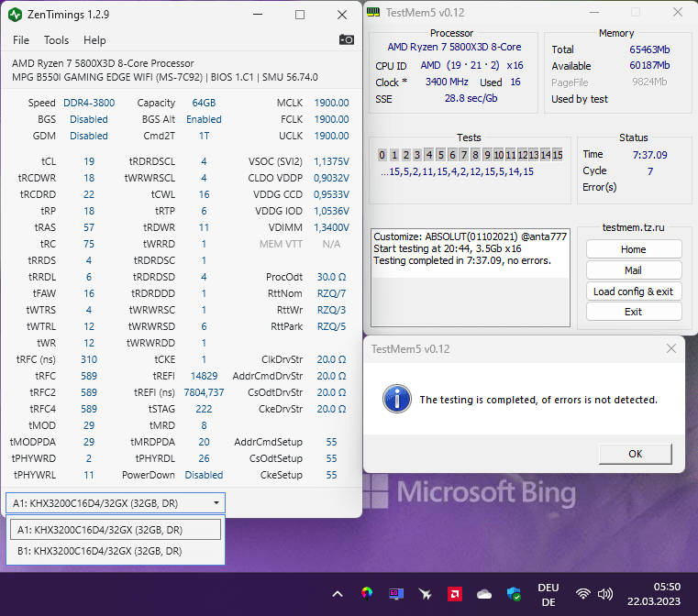
Task: Click the VDIMM voltage 1,3400V
Action: 331,227
